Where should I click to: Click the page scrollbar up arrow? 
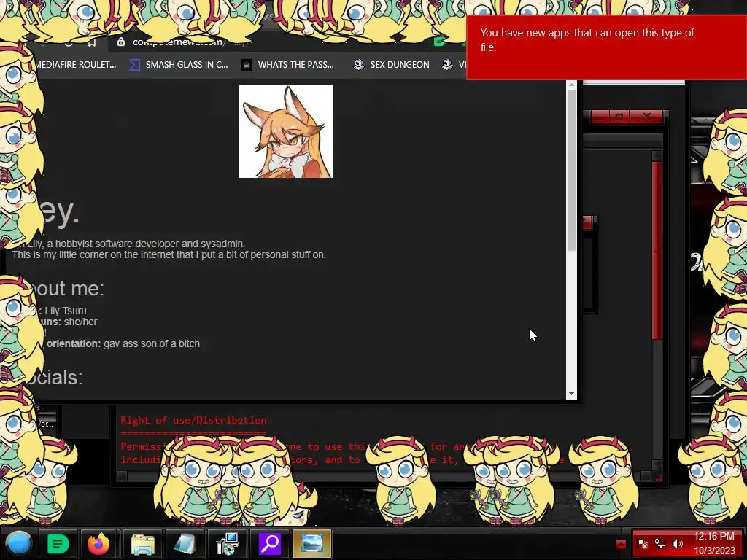(x=571, y=85)
